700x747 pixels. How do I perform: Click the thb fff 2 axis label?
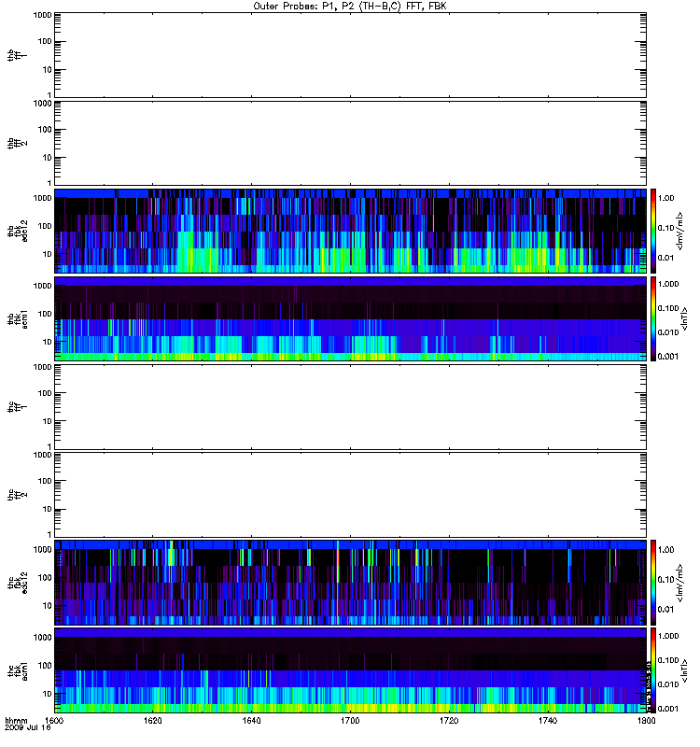tap(17, 143)
